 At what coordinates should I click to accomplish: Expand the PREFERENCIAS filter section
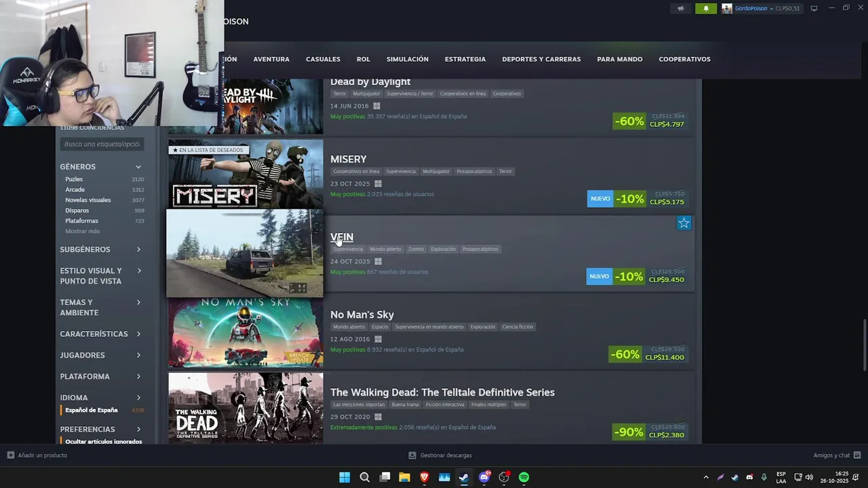[x=102, y=430]
